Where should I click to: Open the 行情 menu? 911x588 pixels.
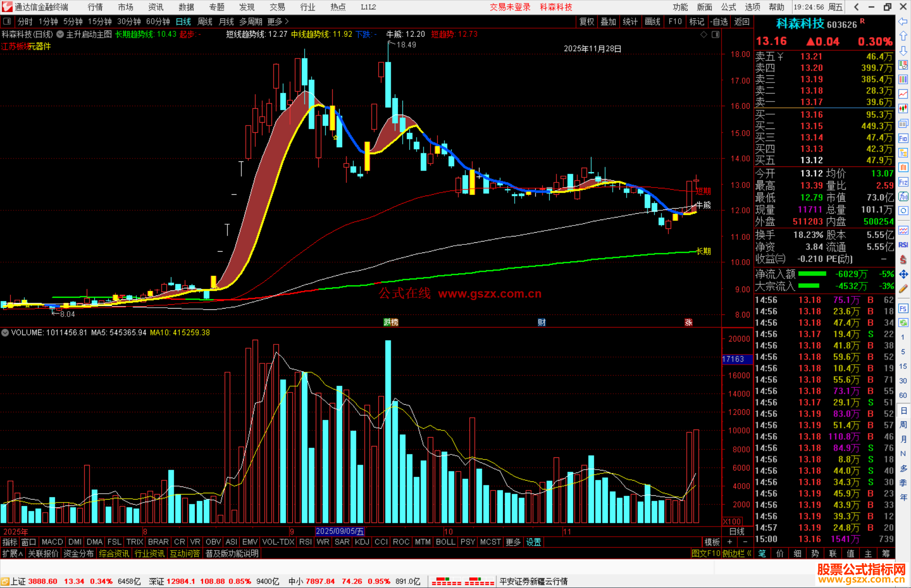[x=95, y=7]
